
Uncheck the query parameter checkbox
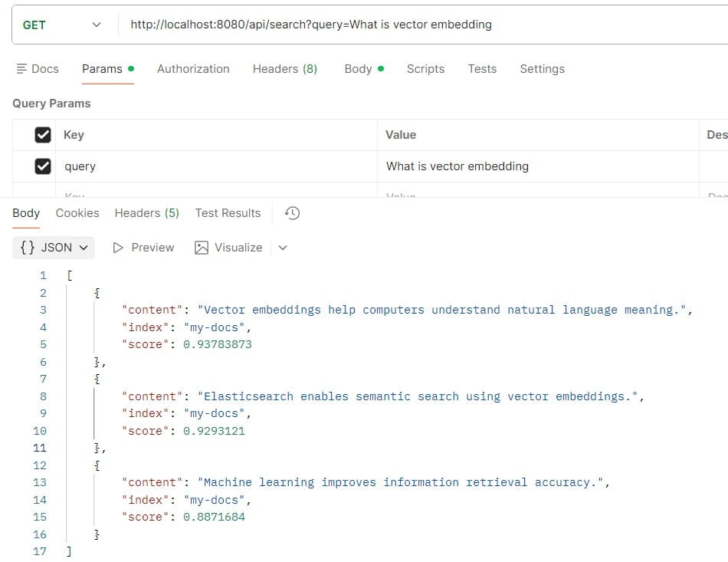(43, 166)
